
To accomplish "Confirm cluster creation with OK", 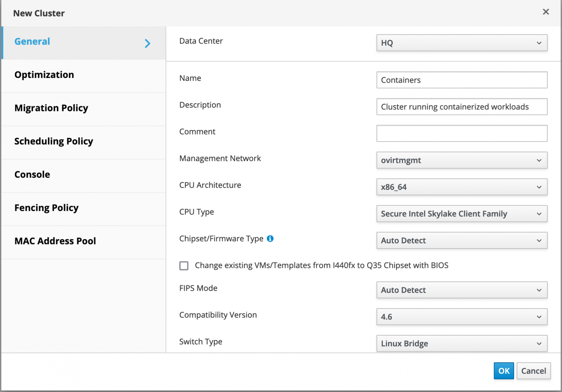I will [503, 371].
